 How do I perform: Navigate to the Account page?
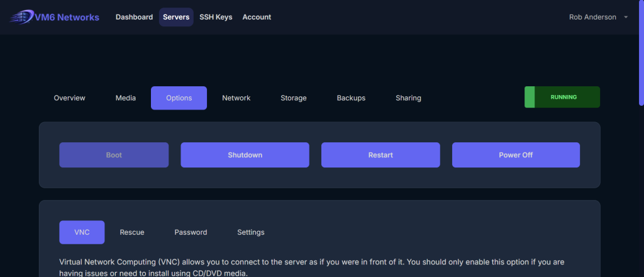click(257, 17)
